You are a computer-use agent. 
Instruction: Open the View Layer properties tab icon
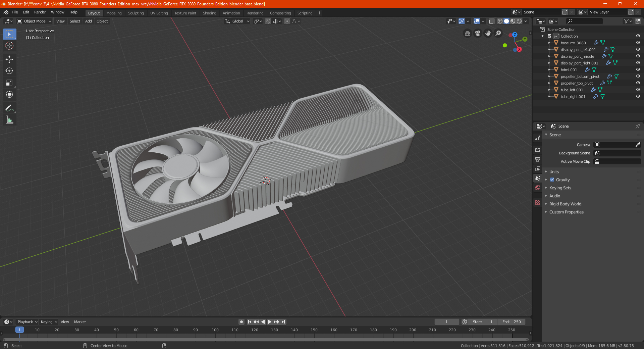coord(538,168)
